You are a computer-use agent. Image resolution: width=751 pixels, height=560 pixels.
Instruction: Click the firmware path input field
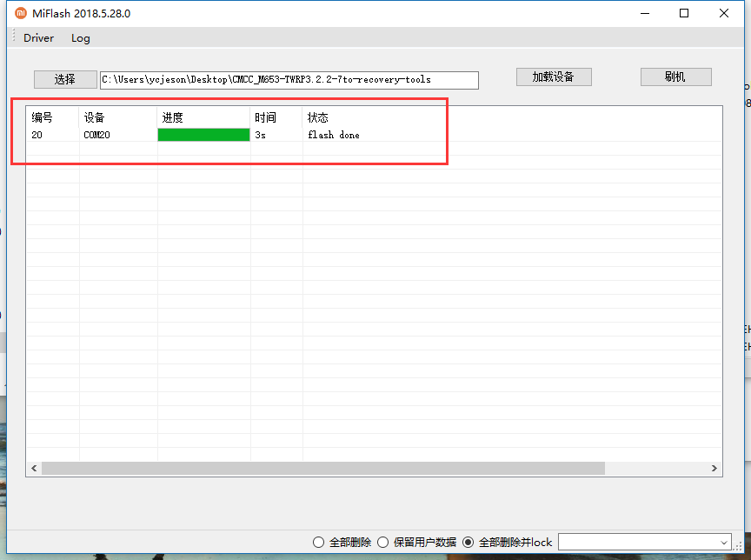tap(289, 80)
